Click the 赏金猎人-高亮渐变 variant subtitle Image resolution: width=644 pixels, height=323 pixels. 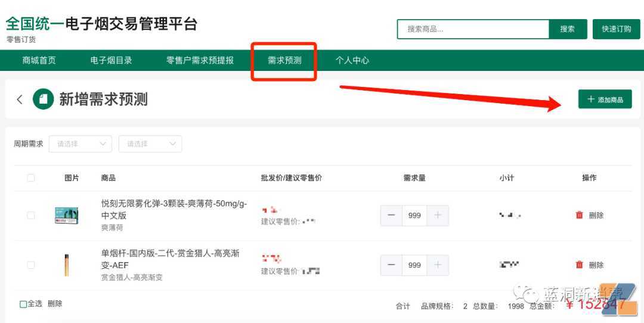pos(132,277)
